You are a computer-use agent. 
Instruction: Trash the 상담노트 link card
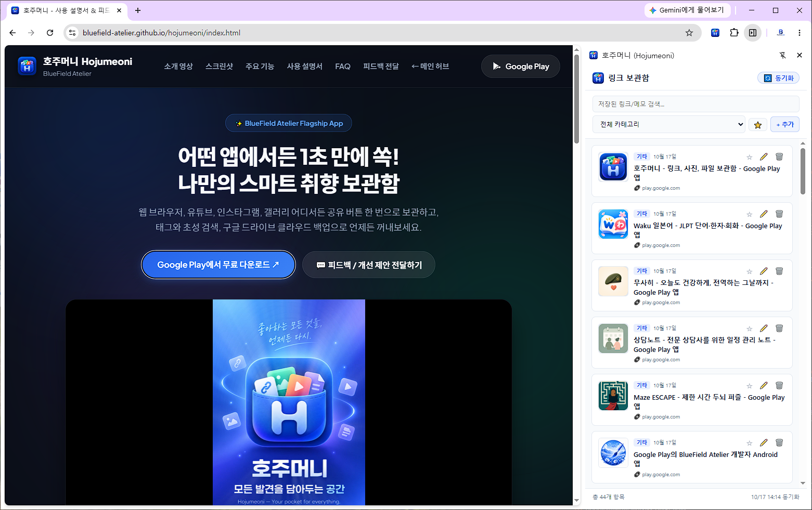(x=779, y=328)
